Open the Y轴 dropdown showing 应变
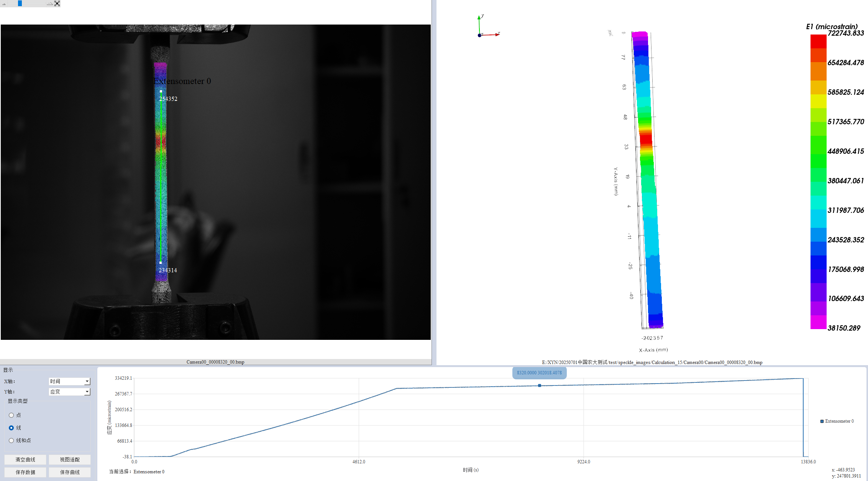868x481 pixels. tap(69, 392)
